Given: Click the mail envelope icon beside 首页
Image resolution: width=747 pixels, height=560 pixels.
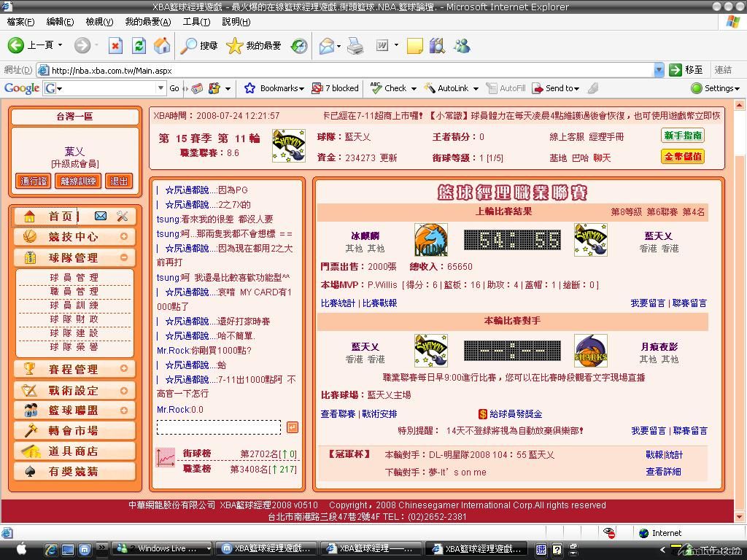Looking at the screenshot, I should point(101,216).
